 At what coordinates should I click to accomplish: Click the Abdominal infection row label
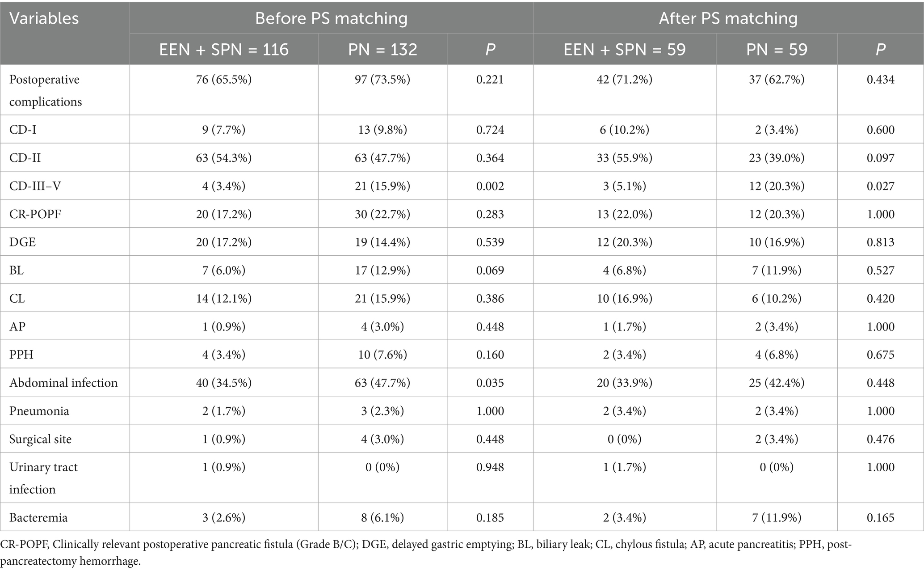pyautogui.click(x=63, y=383)
